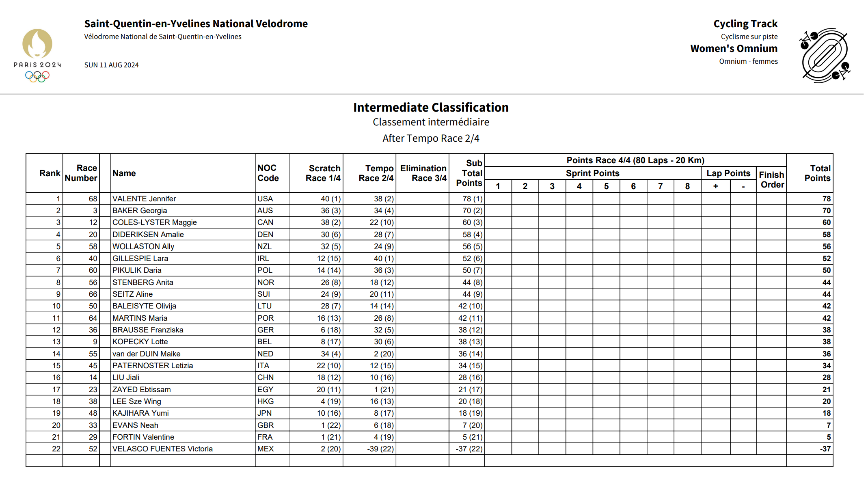Click the 'Race Number' column header
The image size is (868, 492).
pos(81,173)
